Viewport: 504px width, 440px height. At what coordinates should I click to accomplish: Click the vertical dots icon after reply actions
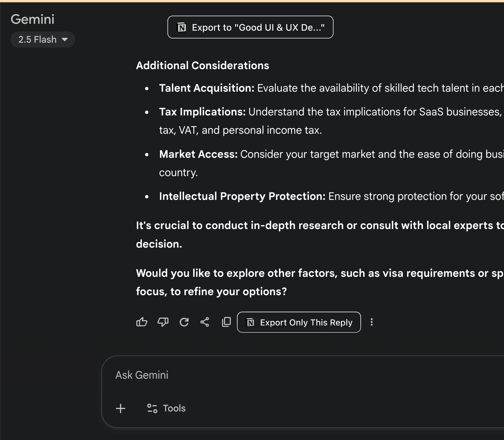pyautogui.click(x=372, y=322)
